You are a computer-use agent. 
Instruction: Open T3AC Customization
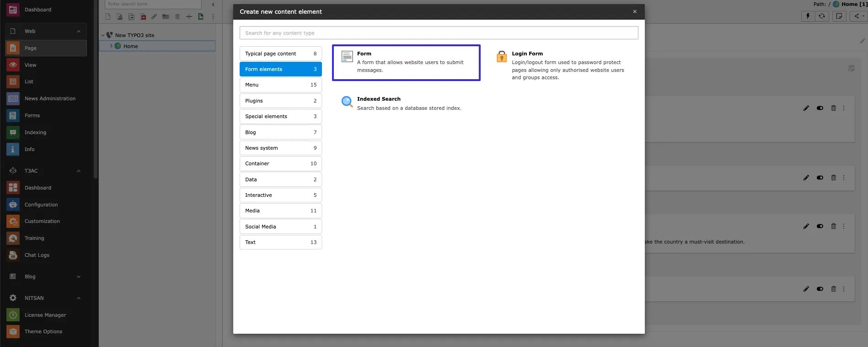point(46,221)
